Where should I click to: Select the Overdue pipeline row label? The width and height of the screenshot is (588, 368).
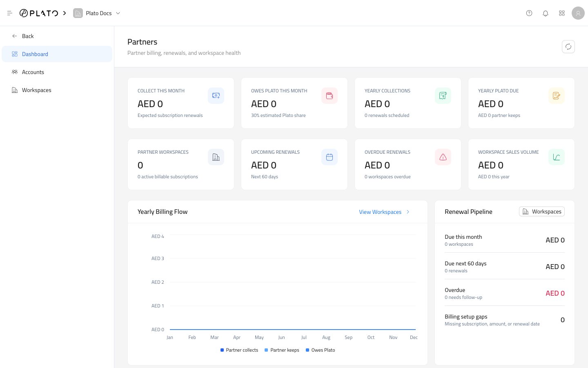click(x=455, y=290)
